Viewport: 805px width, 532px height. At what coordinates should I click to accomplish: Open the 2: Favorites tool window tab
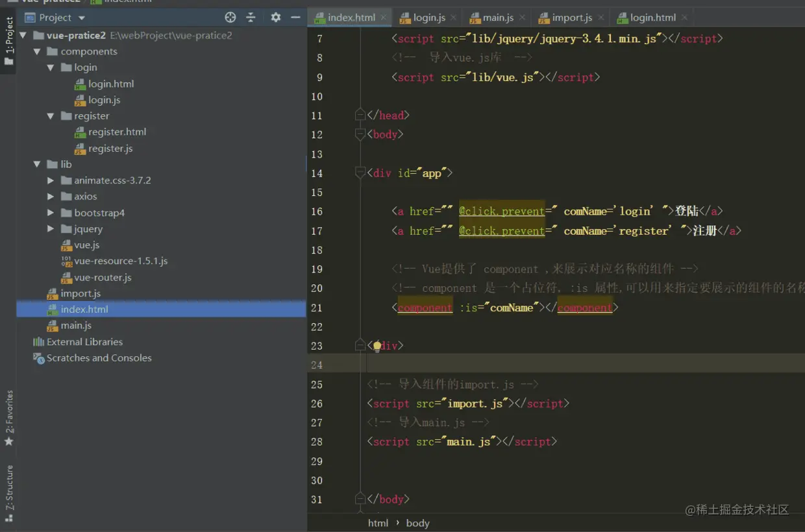8,417
